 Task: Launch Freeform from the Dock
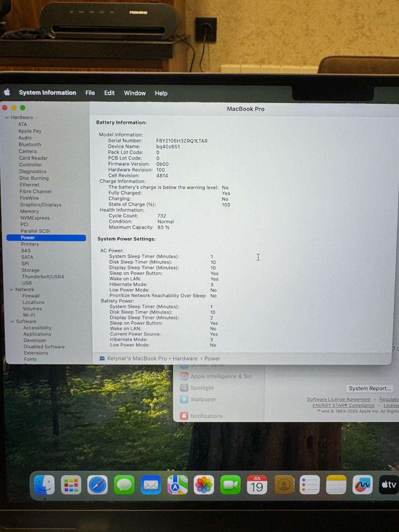(x=362, y=485)
